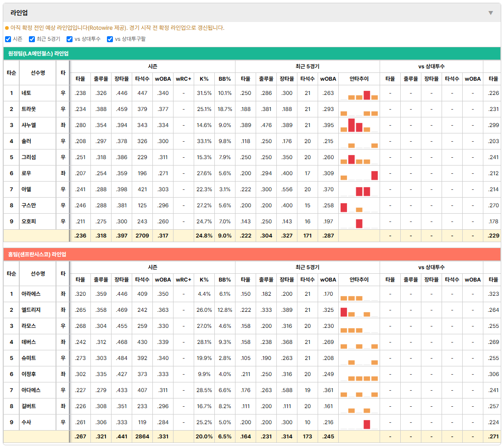Toggle the vs 상대투구팔 checkbox
504x448 pixels.
(x=110, y=39)
